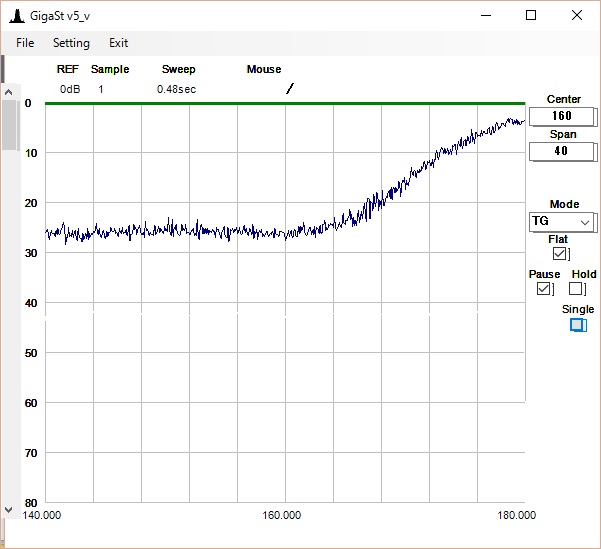Click the scroll up arrow on left scrollbar
The width and height of the screenshot is (601, 549).
(8, 92)
